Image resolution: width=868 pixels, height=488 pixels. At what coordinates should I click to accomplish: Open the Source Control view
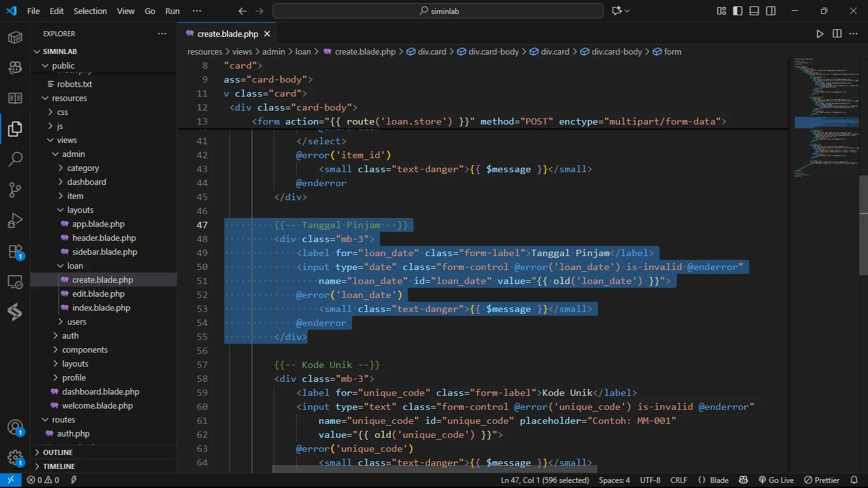tap(15, 189)
